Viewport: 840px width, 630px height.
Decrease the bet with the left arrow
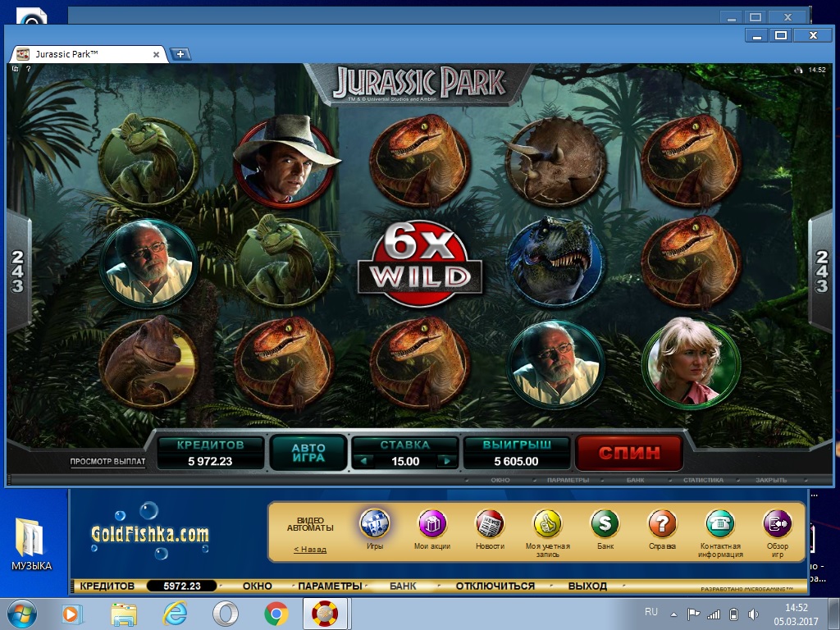364,461
